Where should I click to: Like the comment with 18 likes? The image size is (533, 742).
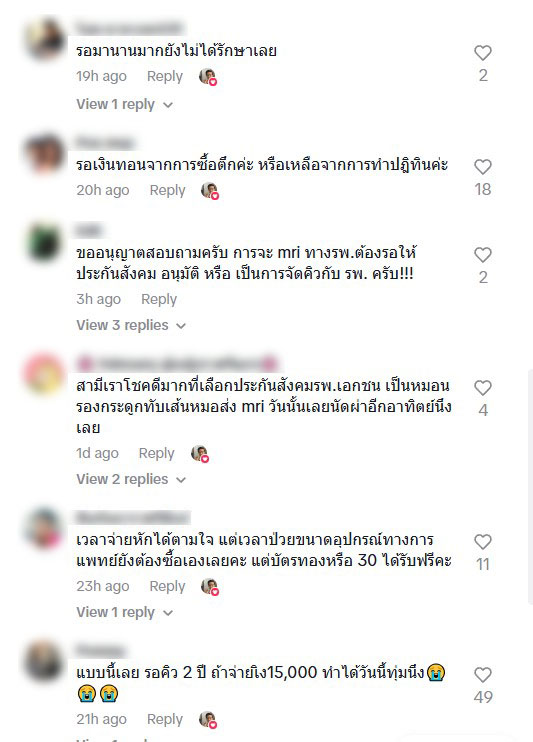(x=483, y=167)
